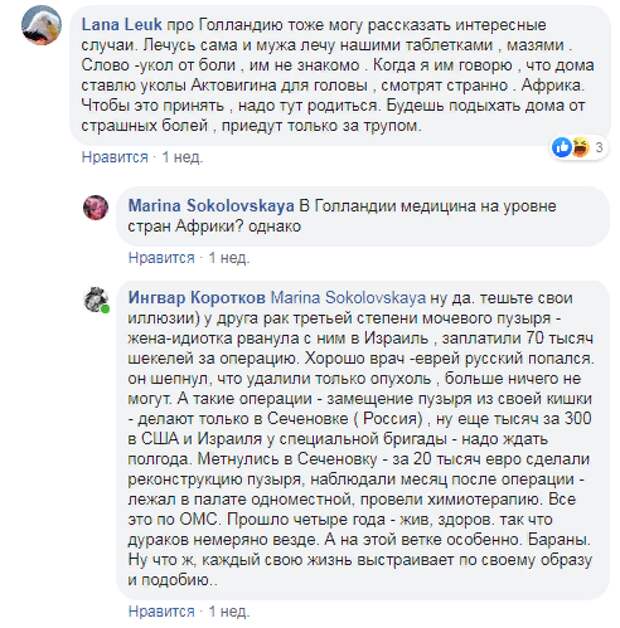Screen dimensions: 620x628
Task: Open Lana Leuk's profile name link
Action: pos(122,25)
